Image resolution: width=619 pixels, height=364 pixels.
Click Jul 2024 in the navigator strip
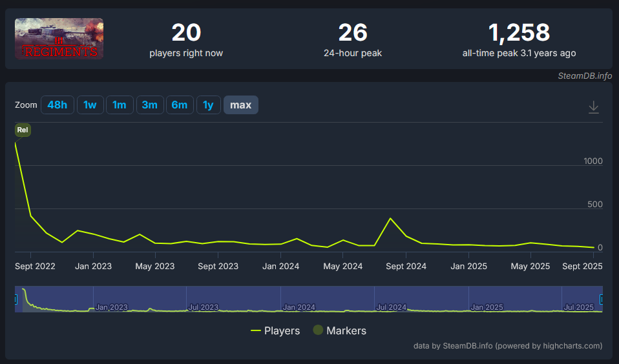(x=391, y=307)
